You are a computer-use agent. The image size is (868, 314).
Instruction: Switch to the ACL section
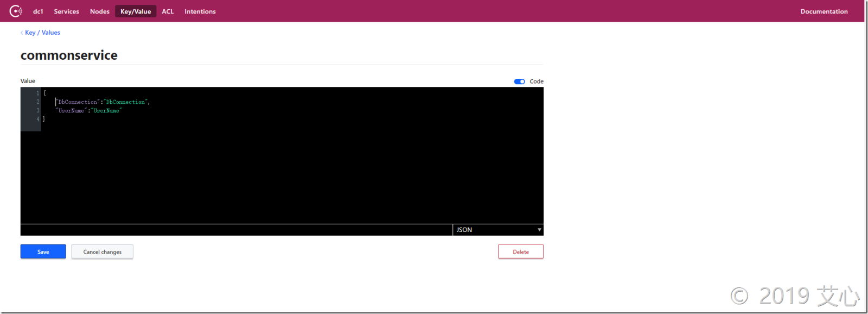(x=168, y=11)
